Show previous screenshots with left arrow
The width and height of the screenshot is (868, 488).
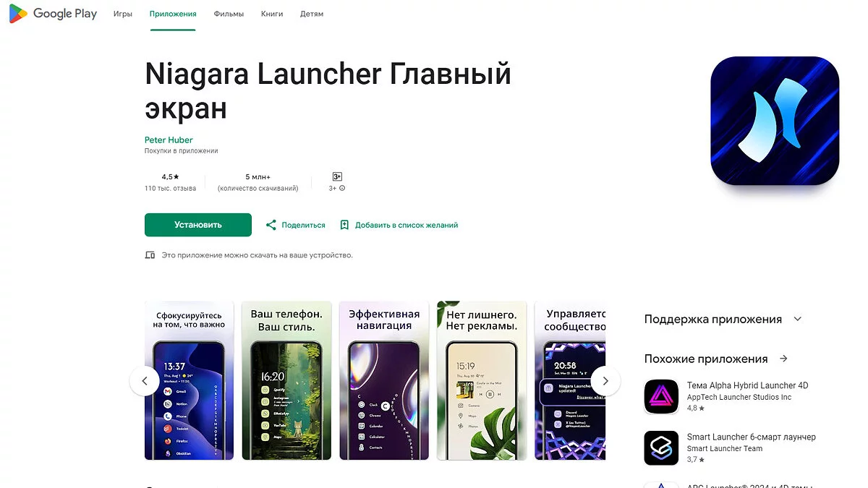[x=145, y=381]
